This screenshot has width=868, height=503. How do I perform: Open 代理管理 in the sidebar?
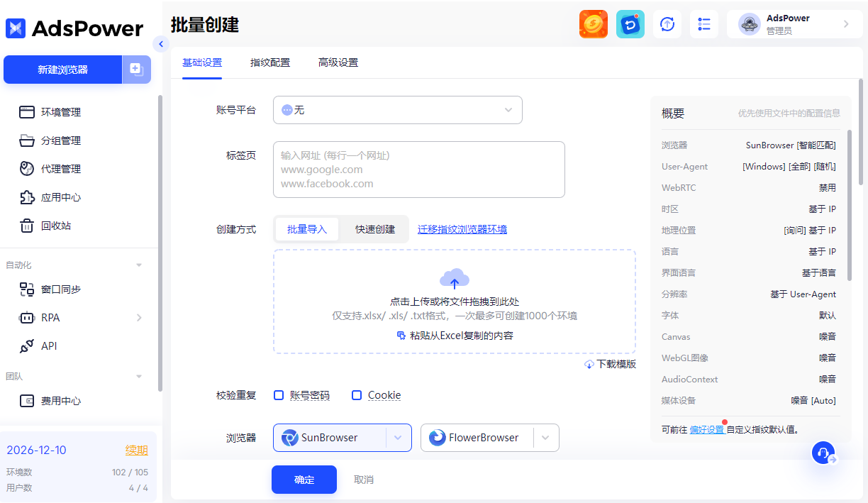tap(61, 169)
